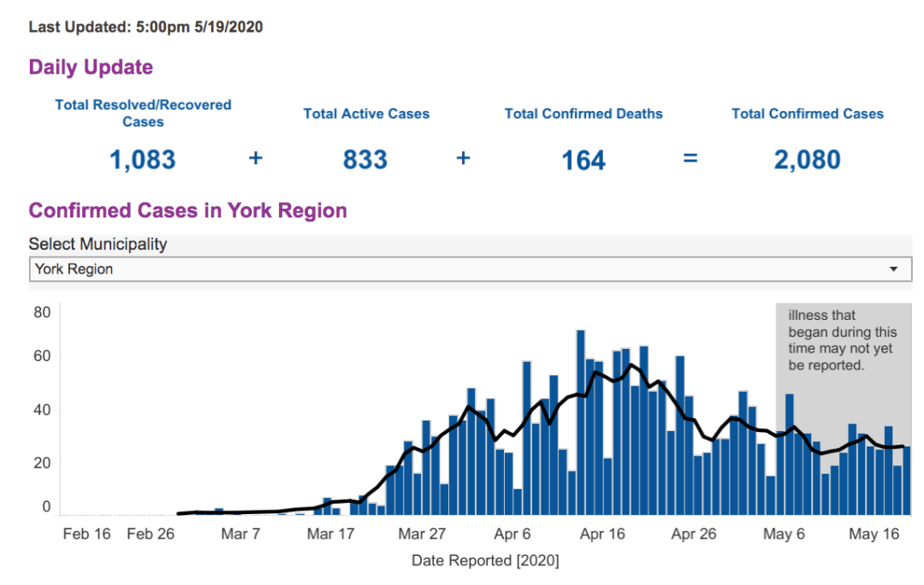Click the Mar 27 axis label
Viewport: 924px width, 585px height.
pyautogui.click(x=422, y=535)
